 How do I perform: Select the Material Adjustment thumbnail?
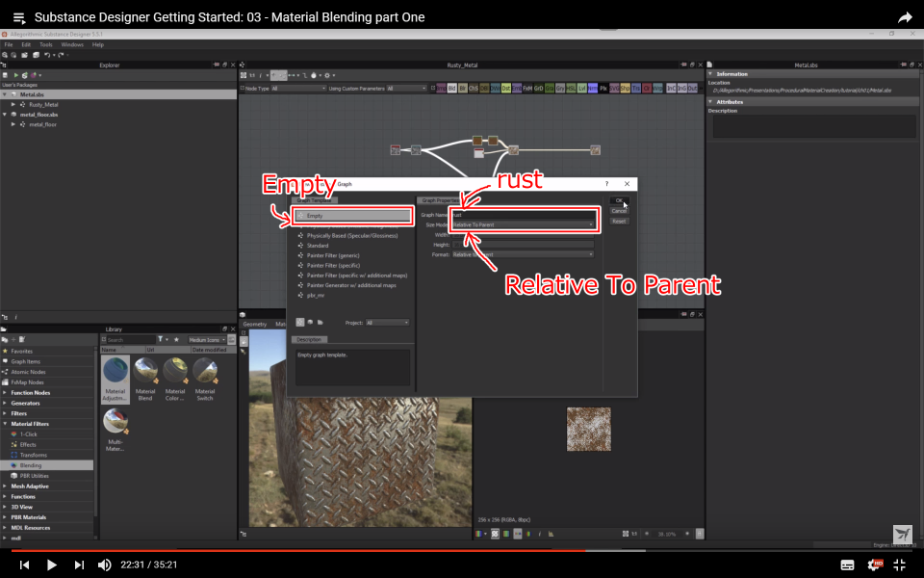pyautogui.click(x=115, y=380)
